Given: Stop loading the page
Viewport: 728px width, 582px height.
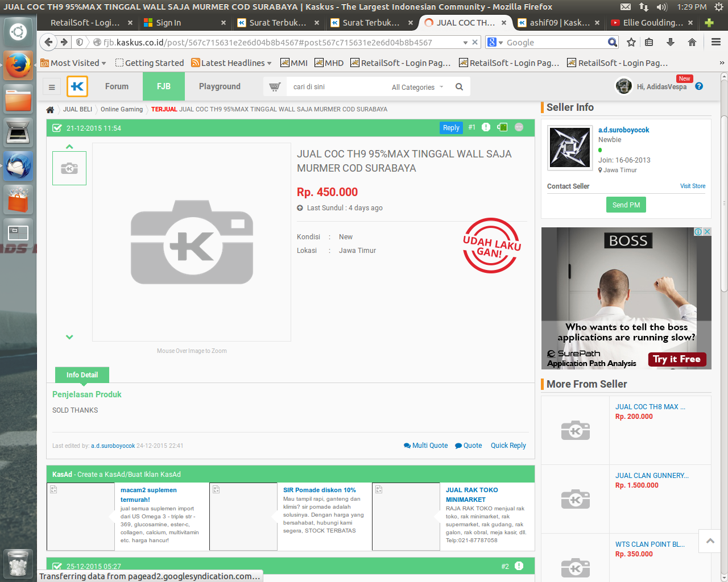Looking at the screenshot, I should pos(475,43).
